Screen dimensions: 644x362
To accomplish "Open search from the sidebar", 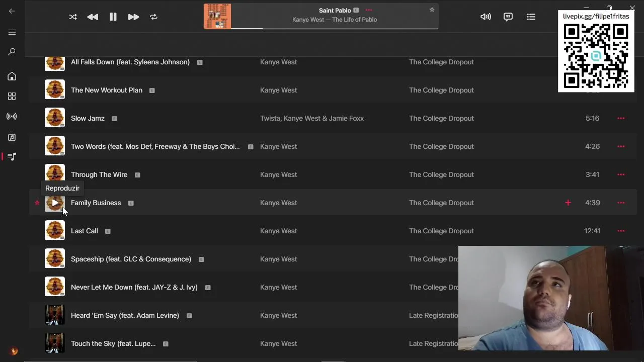I will point(12,52).
